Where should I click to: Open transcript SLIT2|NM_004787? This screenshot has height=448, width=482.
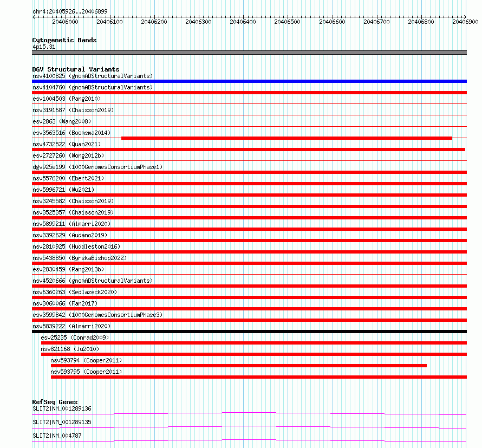coord(57,436)
